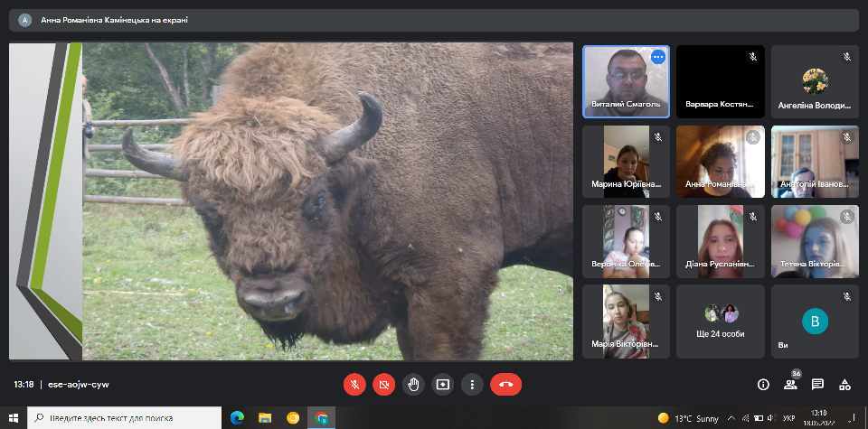Screen dimensions: 868x429
Task: Open options on Виталий Смаголь's tile
Action: coord(657,57)
